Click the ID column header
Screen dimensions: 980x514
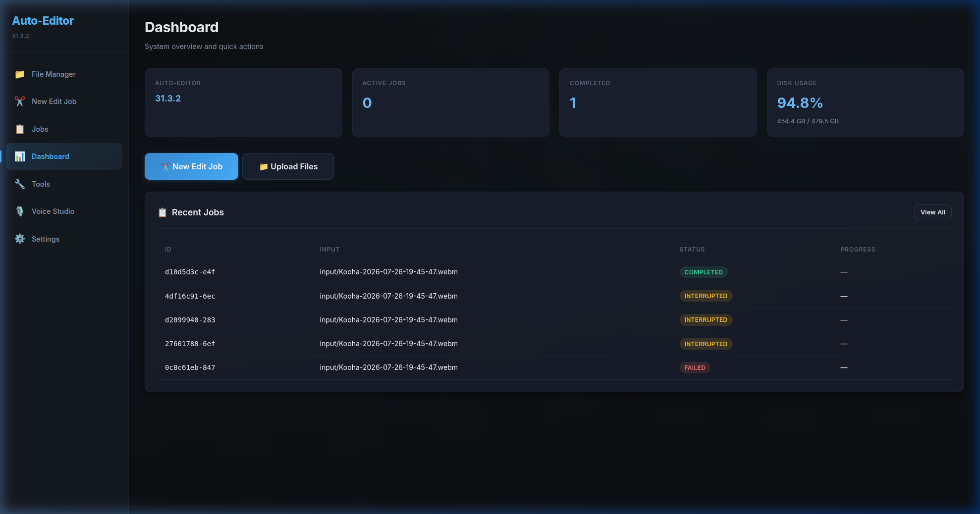coord(168,250)
